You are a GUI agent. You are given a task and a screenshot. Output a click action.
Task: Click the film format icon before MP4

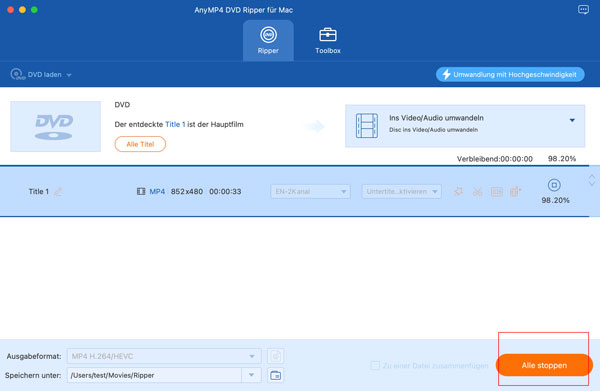coord(141,191)
